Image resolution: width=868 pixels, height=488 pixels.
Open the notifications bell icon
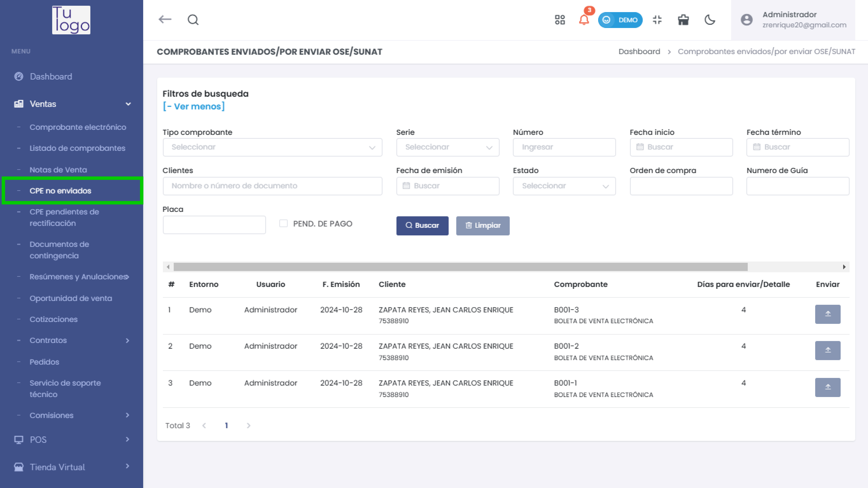coord(584,20)
